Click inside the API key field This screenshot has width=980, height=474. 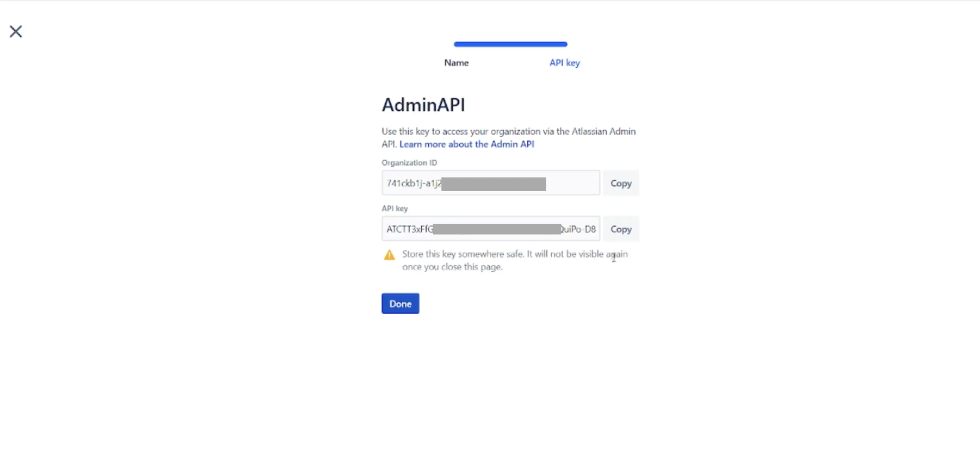pos(491,229)
